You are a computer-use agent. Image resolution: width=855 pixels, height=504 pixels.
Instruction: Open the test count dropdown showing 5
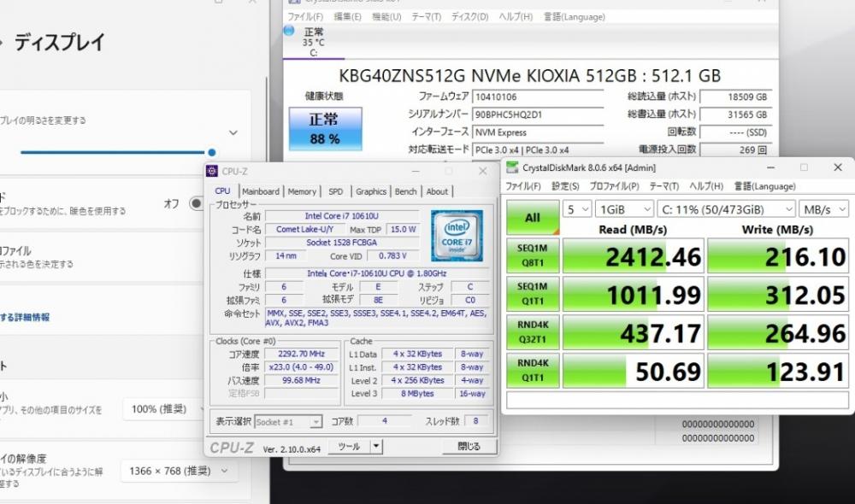(x=577, y=209)
